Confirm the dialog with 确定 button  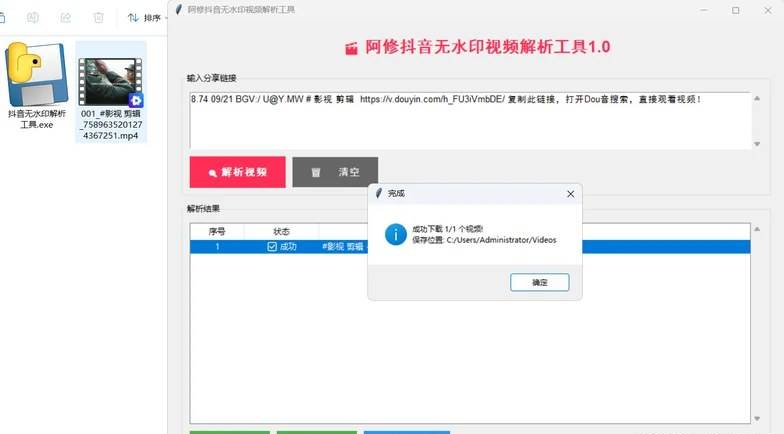[x=540, y=282]
